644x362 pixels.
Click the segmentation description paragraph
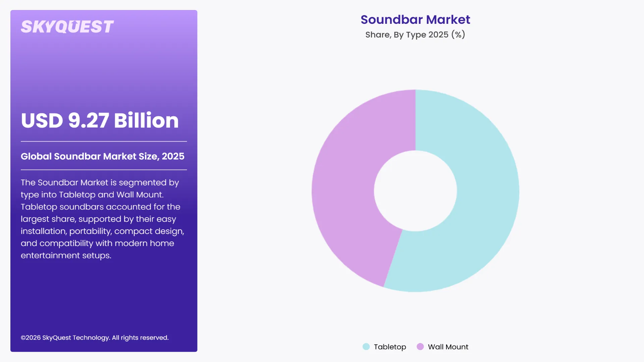click(x=103, y=219)
